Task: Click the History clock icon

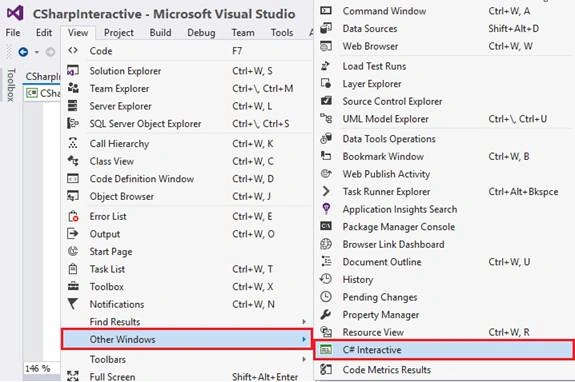Action: 326,279
